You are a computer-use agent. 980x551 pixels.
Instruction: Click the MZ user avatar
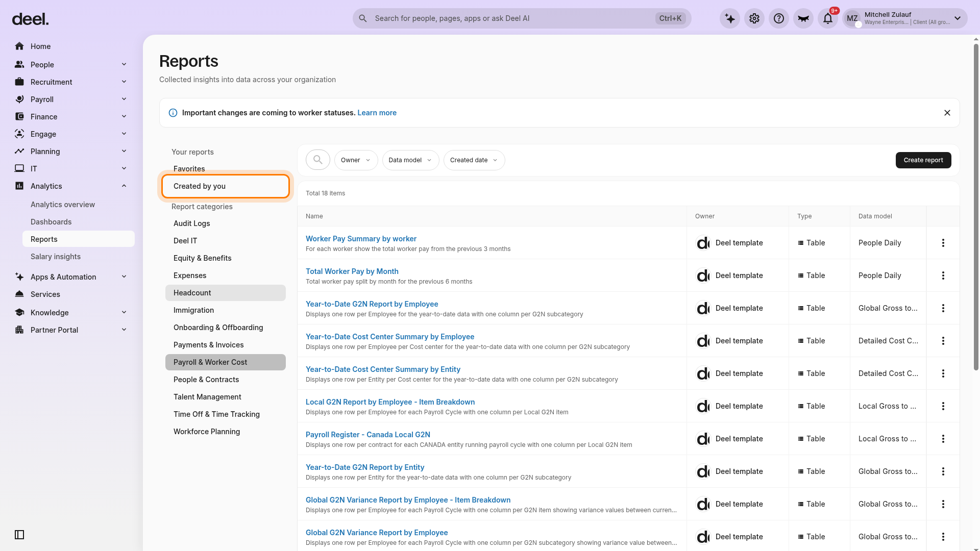coord(852,19)
